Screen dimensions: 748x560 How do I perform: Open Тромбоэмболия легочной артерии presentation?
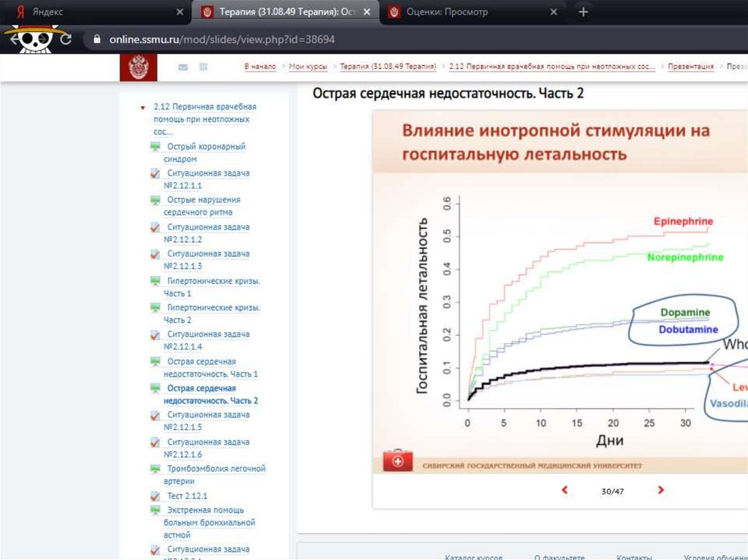pyautogui.click(x=214, y=475)
